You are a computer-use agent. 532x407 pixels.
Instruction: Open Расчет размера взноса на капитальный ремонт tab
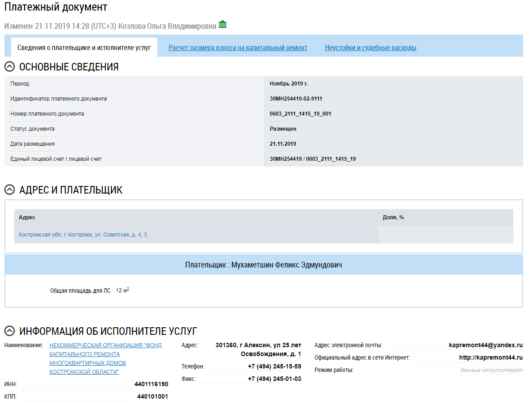(x=238, y=48)
